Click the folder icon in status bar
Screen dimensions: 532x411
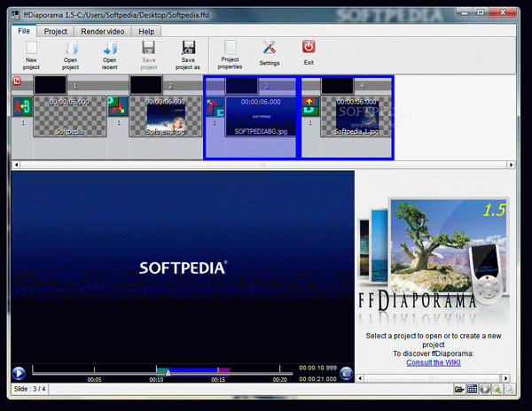tap(459, 389)
